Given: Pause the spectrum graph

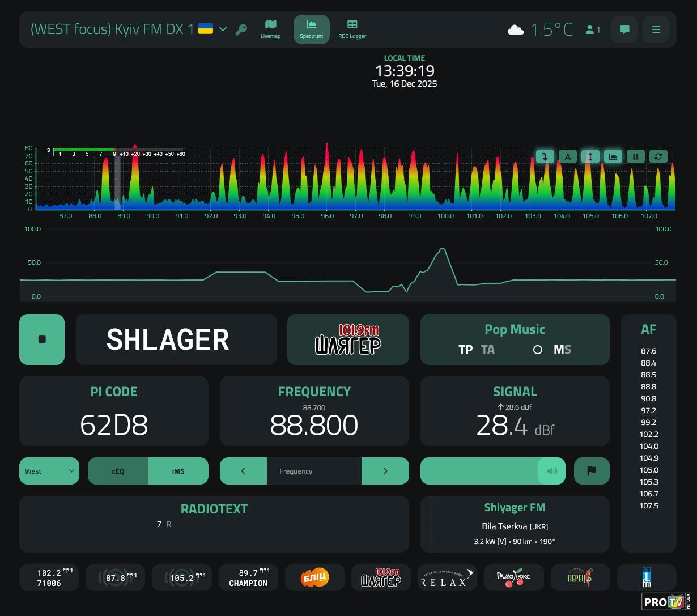Looking at the screenshot, I should click(x=635, y=156).
